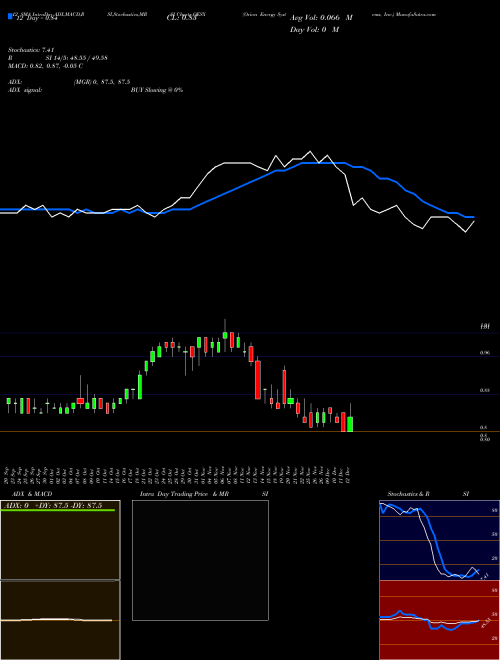Select the '12 Day = 0.84' legend text
Screen dimensions: 500x660
[x=37, y=19]
